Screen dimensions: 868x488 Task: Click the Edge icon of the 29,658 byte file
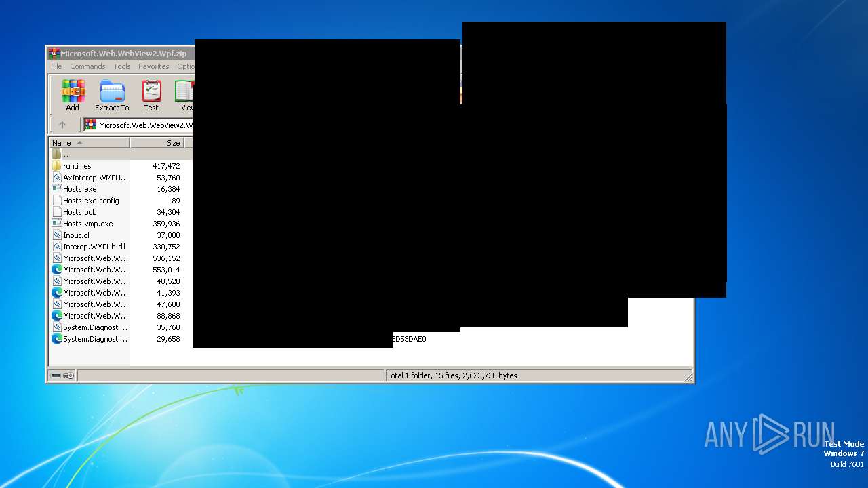(57, 339)
